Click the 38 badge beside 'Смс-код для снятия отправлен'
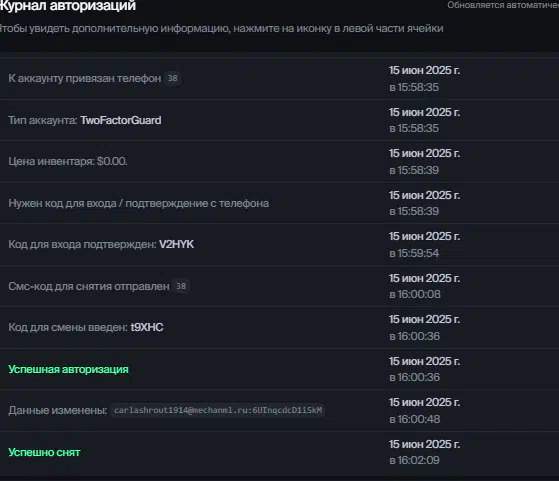This screenshot has width=559, height=481. point(181,286)
